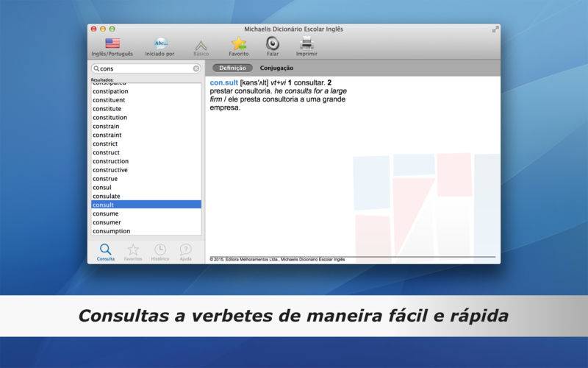Select 'construe' in the results list
This screenshot has width=588, height=368.
click(x=146, y=179)
